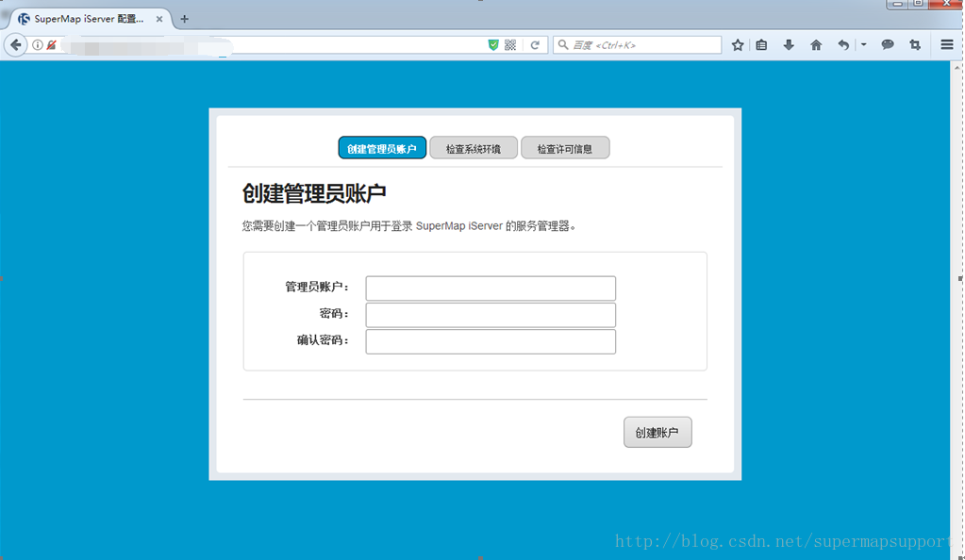Close the browser window
The width and height of the screenshot is (965, 560).
pos(946,4)
